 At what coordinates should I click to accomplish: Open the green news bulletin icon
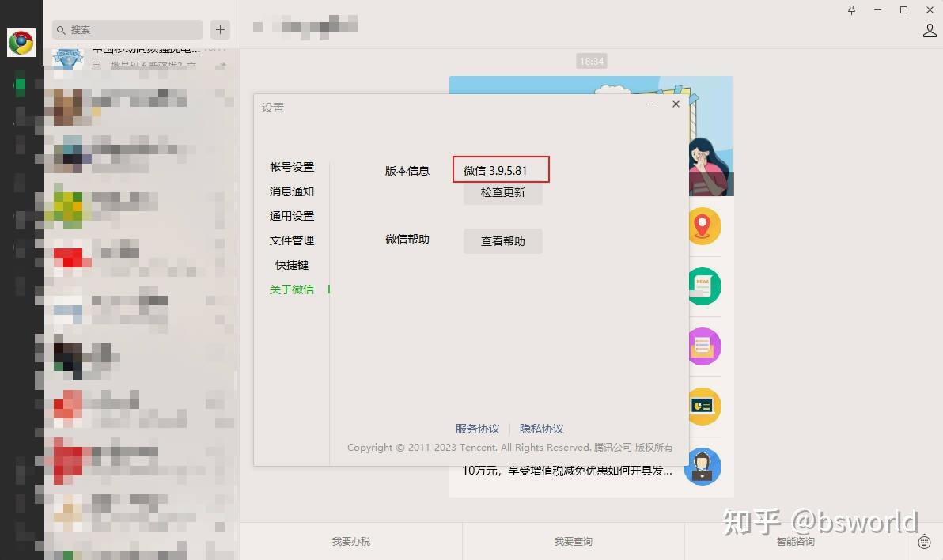pyautogui.click(x=704, y=286)
